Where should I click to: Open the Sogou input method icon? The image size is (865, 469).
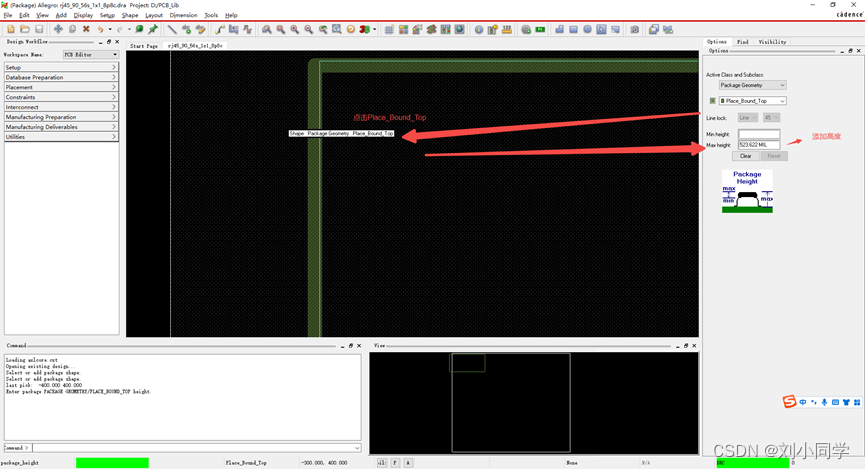point(790,402)
